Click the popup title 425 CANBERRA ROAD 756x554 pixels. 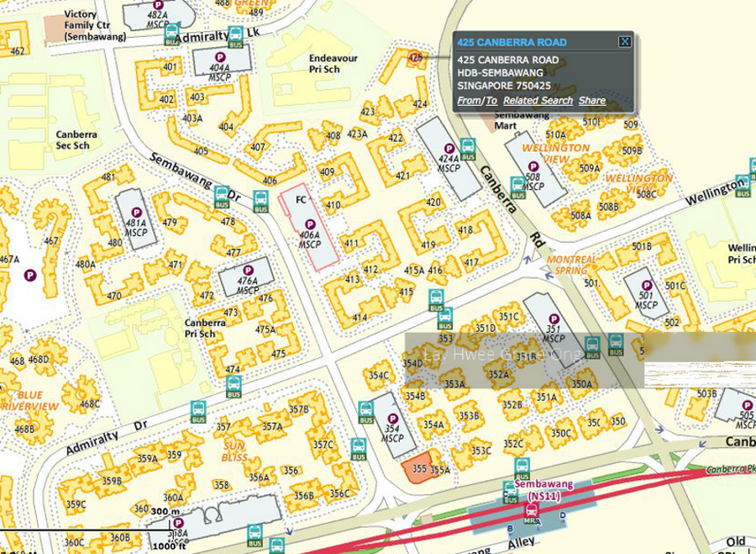pyautogui.click(x=512, y=42)
